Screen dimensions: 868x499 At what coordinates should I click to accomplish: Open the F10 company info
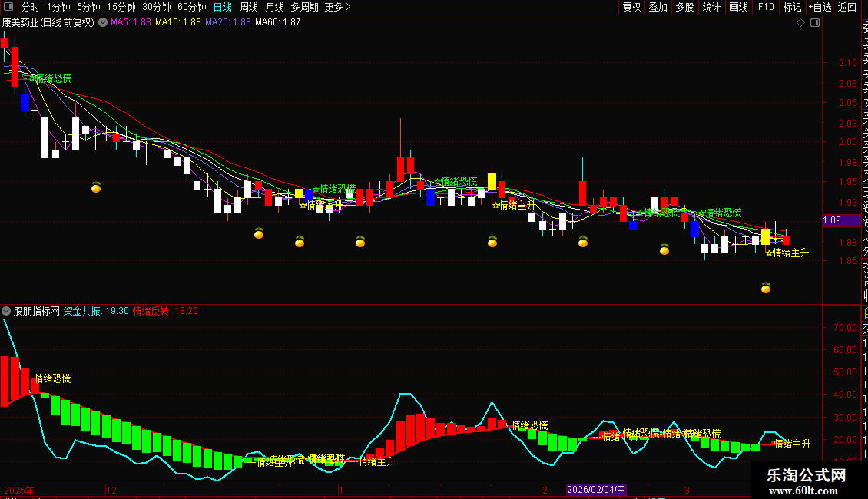(766, 7)
